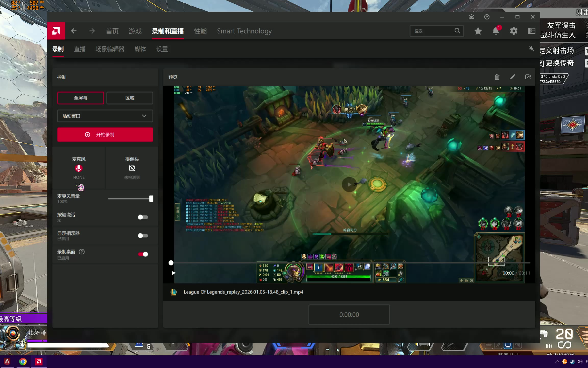Disable the 录制桌面 switch
This screenshot has height=368, width=588.
[x=143, y=254]
